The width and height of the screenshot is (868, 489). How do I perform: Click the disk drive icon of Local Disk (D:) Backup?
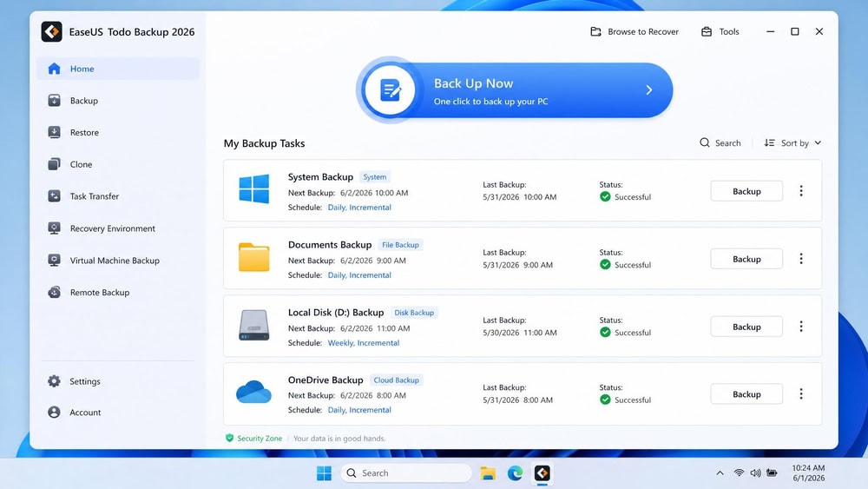[x=254, y=325]
